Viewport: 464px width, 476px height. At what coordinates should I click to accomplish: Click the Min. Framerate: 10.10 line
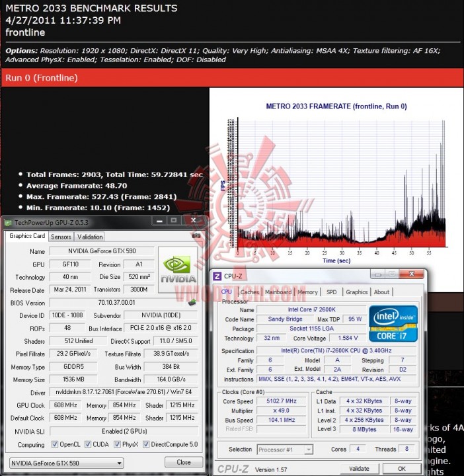coord(98,208)
